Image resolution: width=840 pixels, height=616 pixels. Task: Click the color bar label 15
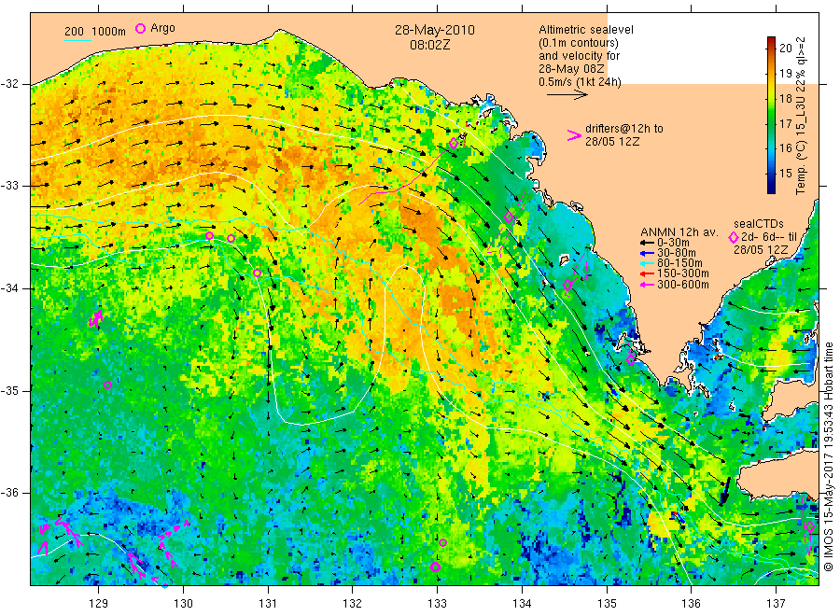click(786, 173)
